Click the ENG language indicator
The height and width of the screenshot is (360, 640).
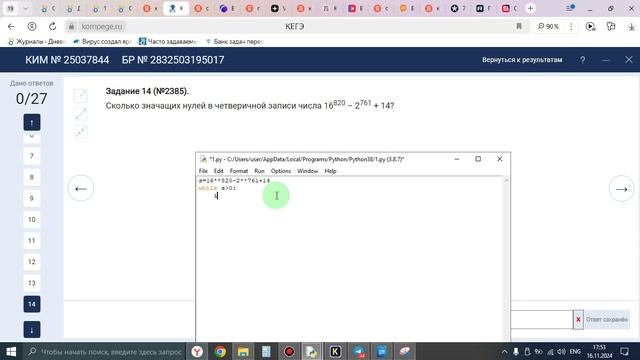point(575,351)
